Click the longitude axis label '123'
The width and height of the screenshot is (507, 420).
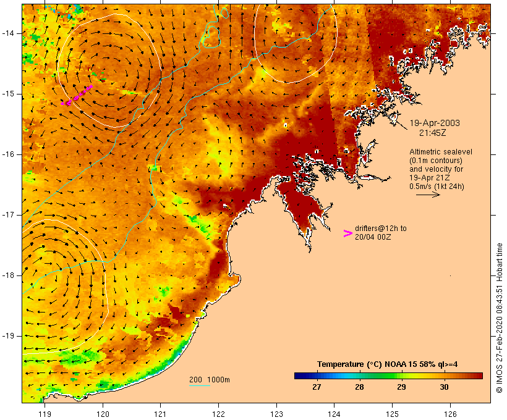pyautogui.click(x=276, y=414)
